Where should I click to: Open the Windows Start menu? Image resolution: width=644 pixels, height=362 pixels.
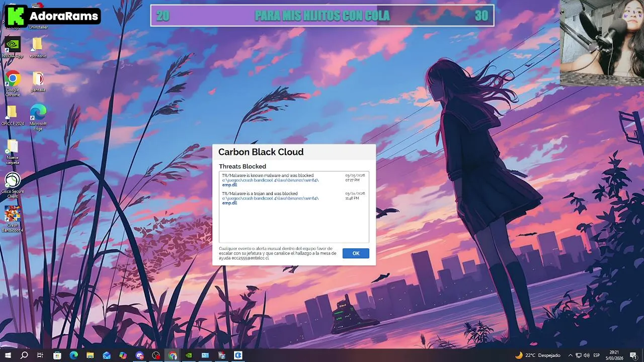point(8,355)
